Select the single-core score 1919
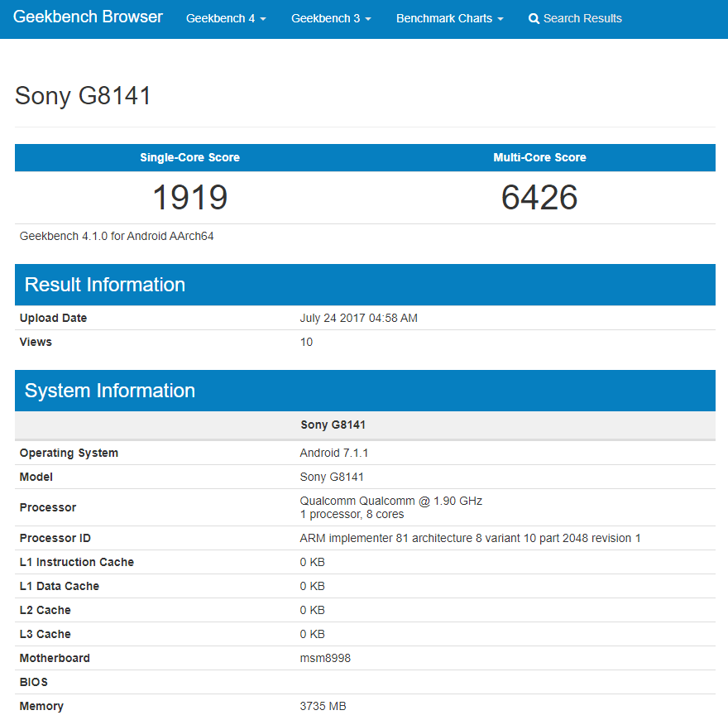This screenshot has height=720, width=728. point(190,198)
